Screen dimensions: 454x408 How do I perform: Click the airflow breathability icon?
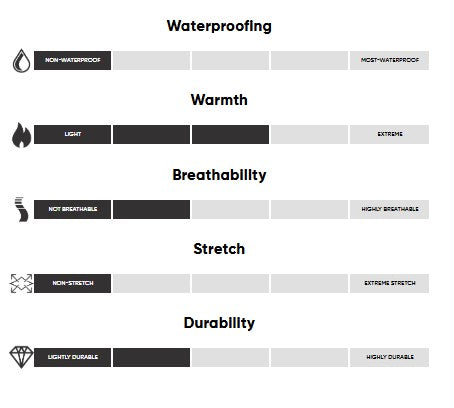pos(21,209)
